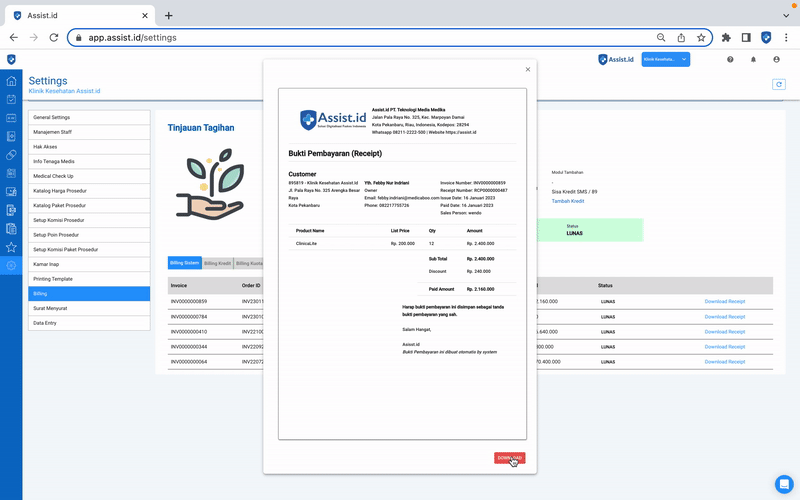
Task: Select the Assist.id browser tab
Action: pyautogui.click(x=79, y=15)
